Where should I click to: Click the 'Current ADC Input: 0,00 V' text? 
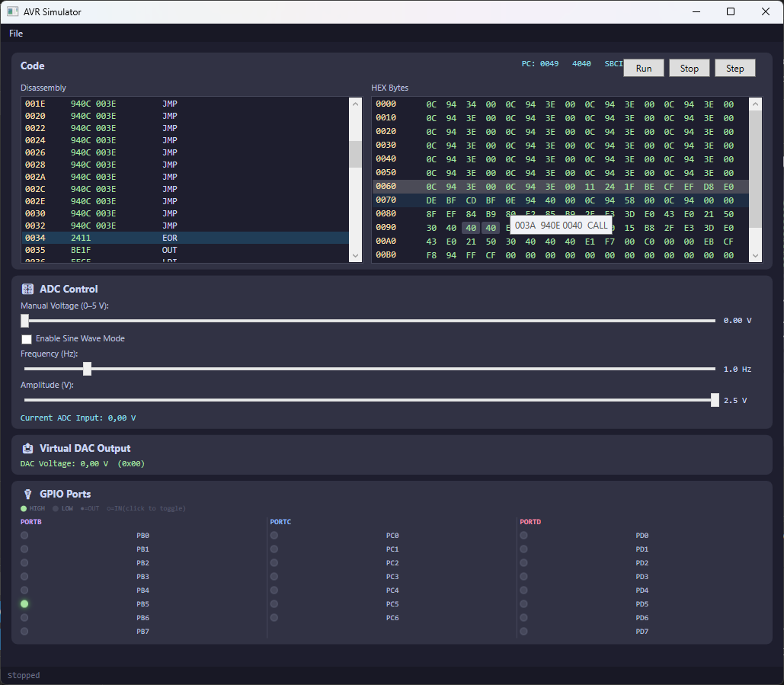pyautogui.click(x=78, y=418)
